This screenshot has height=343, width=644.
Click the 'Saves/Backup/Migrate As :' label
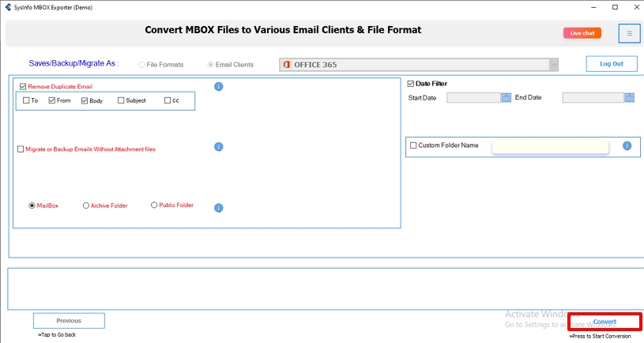coord(74,63)
